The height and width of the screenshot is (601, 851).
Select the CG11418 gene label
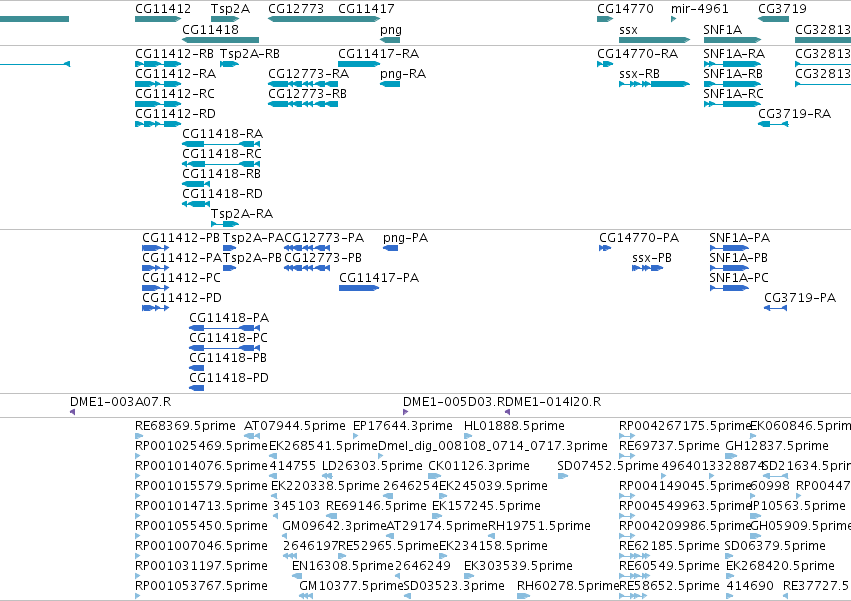[x=210, y=29]
